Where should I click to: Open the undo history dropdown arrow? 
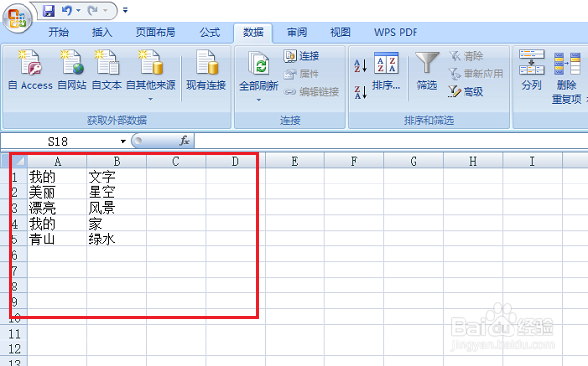point(78,11)
